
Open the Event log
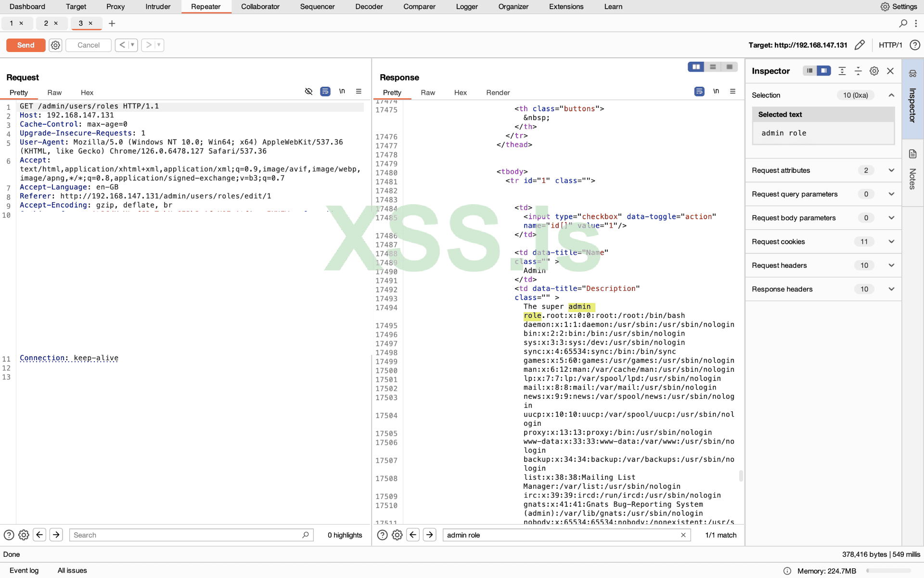[24, 570]
